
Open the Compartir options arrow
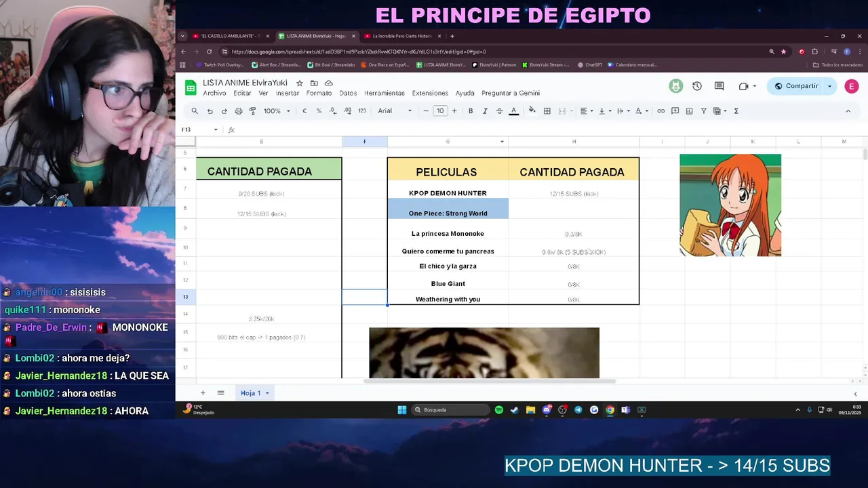point(829,86)
